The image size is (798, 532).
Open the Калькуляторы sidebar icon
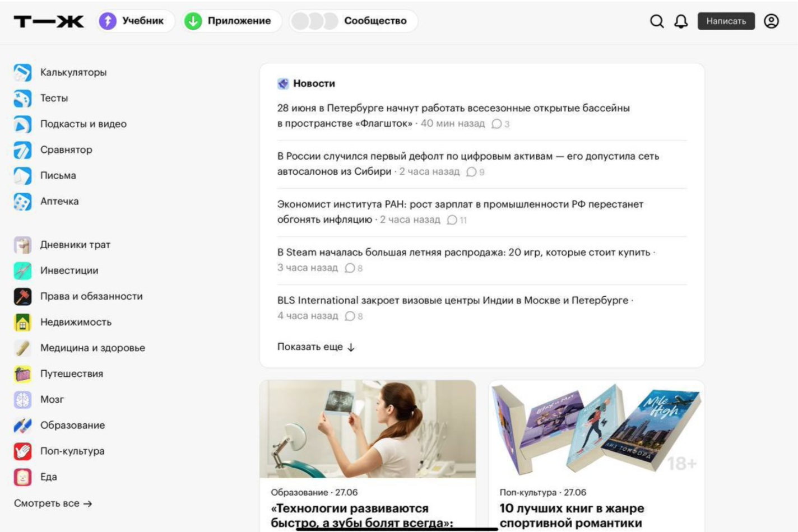point(22,72)
